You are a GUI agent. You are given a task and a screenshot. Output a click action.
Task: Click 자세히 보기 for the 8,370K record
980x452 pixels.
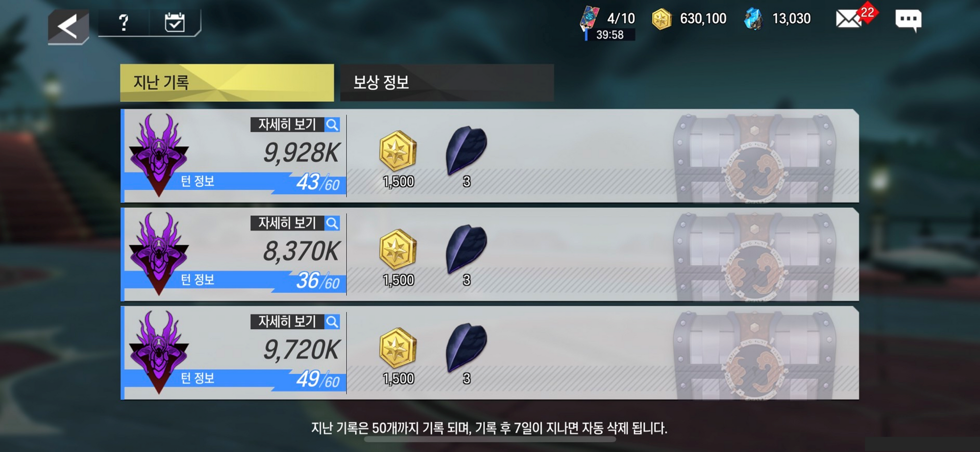point(295,223)
